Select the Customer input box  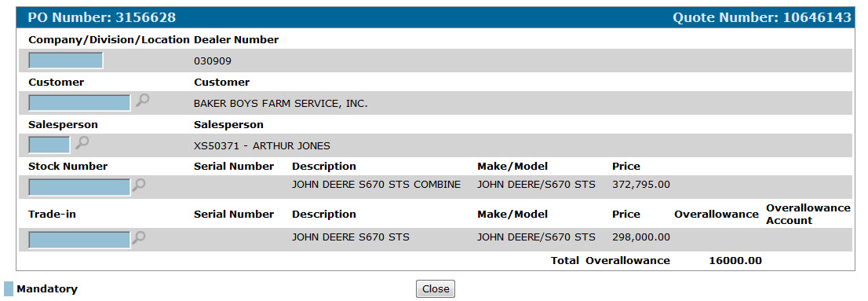click(x=80, y=103)
